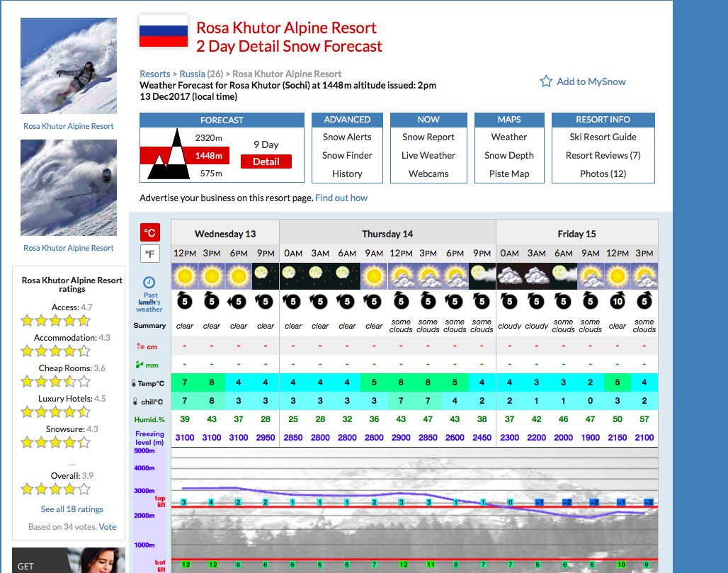Screen dimensions: 728x573
Task: Click the cloudy night icon for Thursday 9PM
Action: (x=482, y=276)
